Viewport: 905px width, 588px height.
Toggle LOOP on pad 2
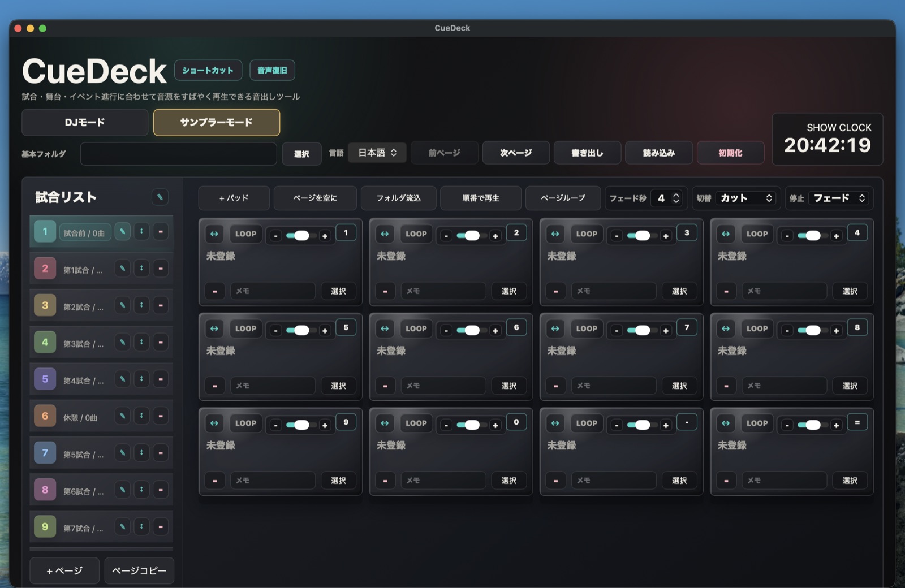[x=416, y=234]
